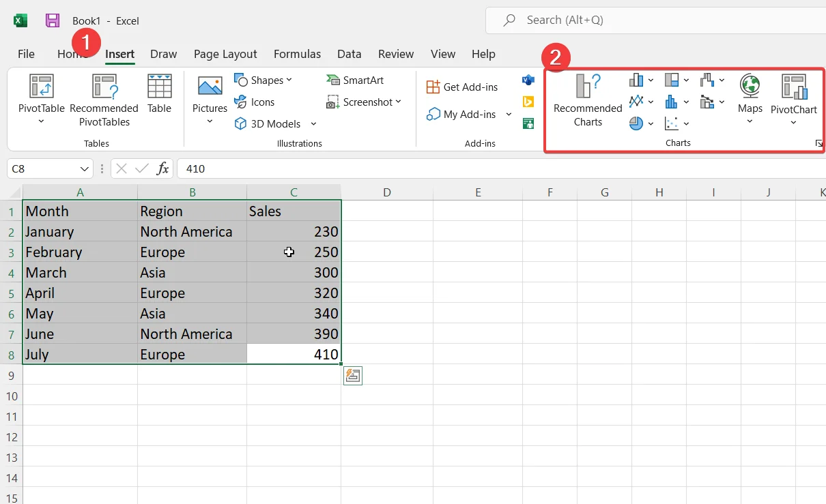Select the cell containing January
This screenshot has height=504, width=826.
80,231
